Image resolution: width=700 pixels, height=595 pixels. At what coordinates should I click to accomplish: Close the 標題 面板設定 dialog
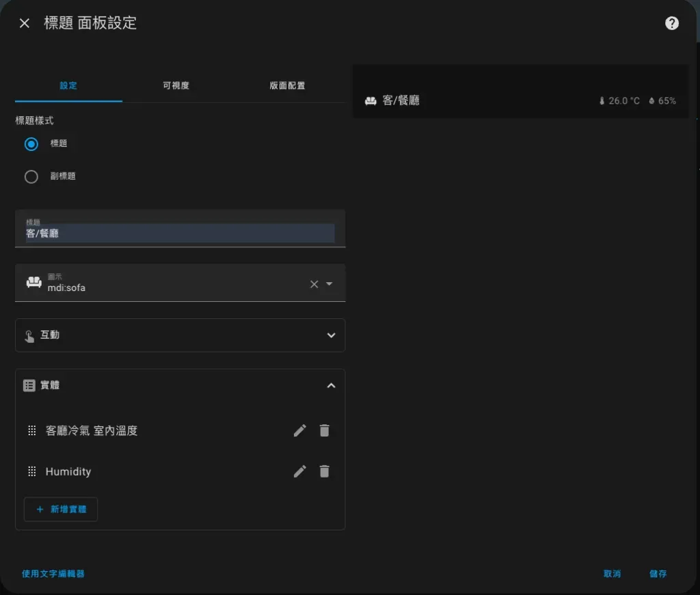tap(25, 23)
